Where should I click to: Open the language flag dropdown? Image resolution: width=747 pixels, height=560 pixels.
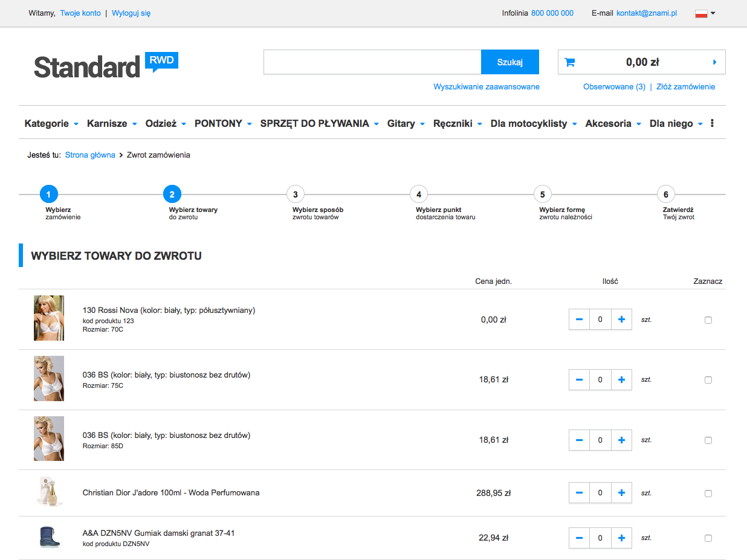(x=705, y=13)
